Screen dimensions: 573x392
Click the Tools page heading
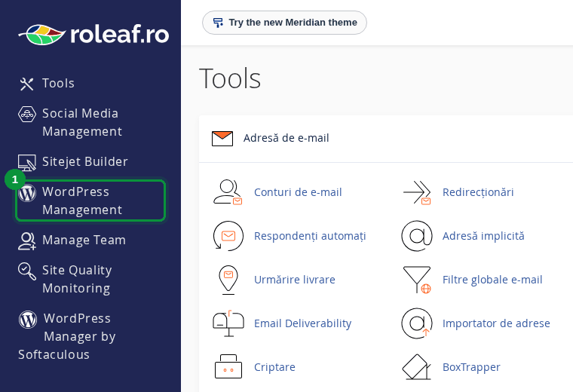click(x=230, y=78)
